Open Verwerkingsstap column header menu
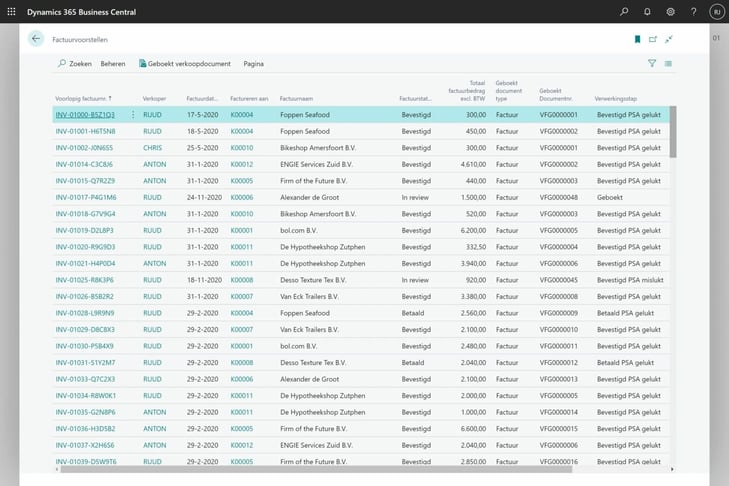This screenshot has width=729, height=486. [x=616, y=99]
